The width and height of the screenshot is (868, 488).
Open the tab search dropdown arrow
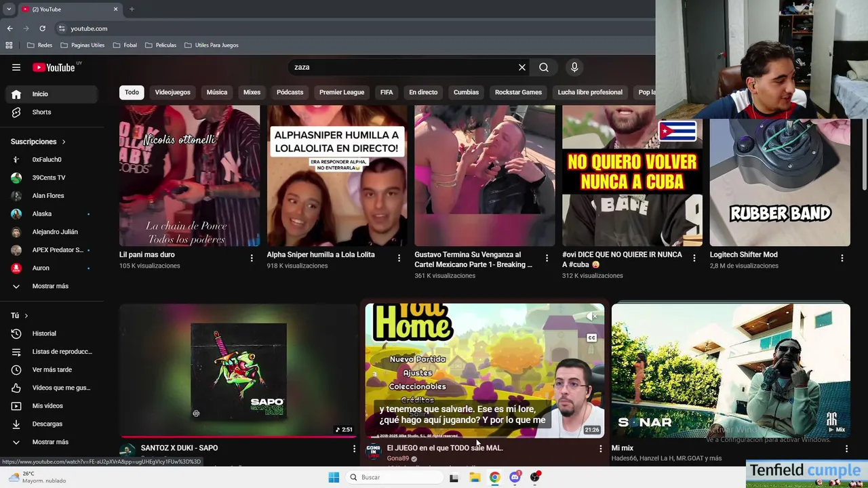click(x=9, y=9)
